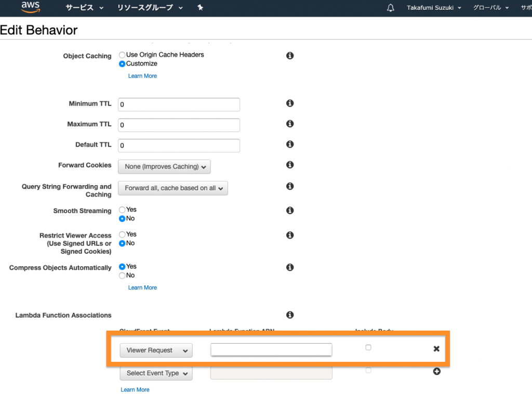This screenshot has width=532, height=394.
Task: Click info icon beside Object Caching
Action: 290,56
